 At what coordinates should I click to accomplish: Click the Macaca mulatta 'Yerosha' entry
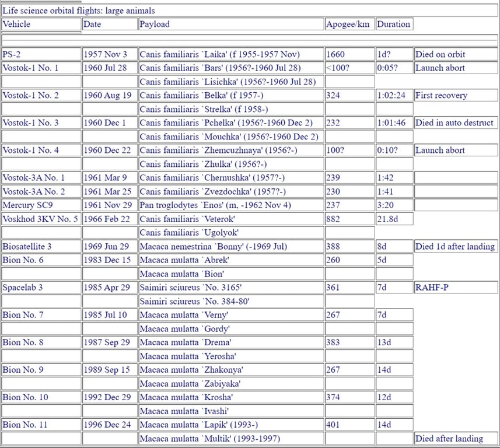231,356
